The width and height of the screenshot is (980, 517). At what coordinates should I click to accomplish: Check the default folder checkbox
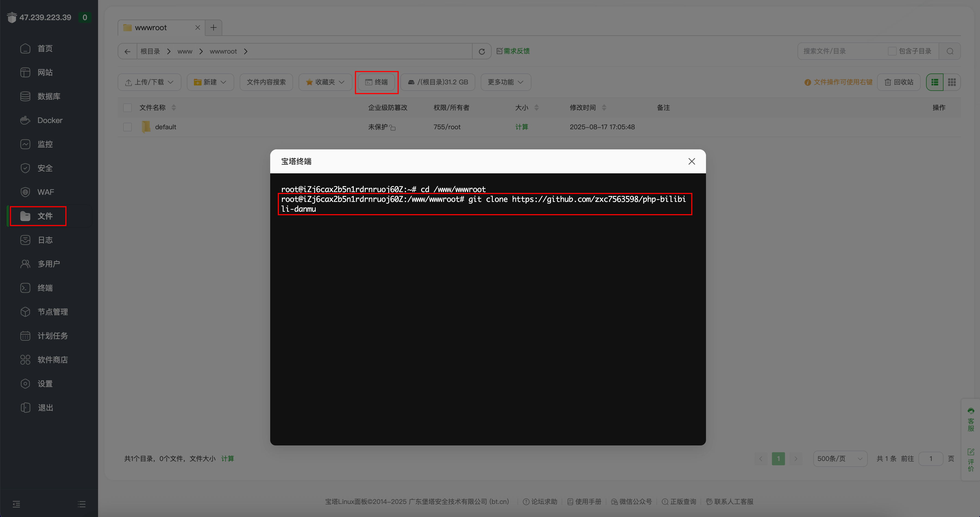click(x=127, y=127)
